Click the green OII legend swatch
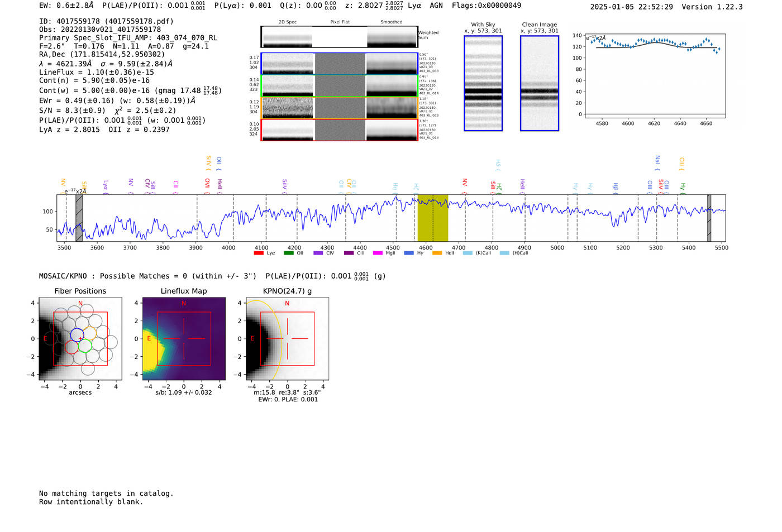 (288, 253)
